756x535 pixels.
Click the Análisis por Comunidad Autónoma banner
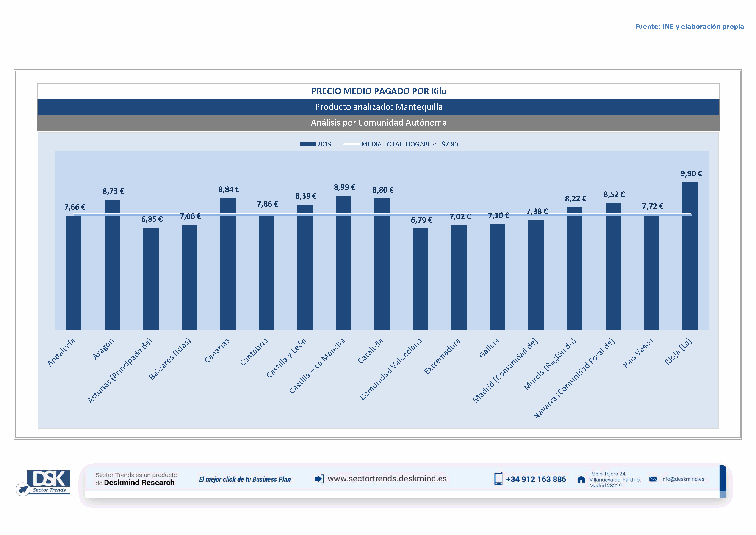point(378,123)
